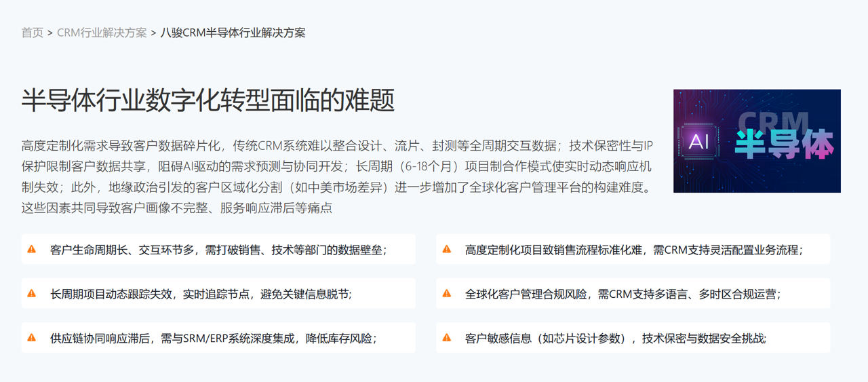Click the 半导体行业数字化转型面临的难题 heading
868x382 pixels.
[208, 100]
